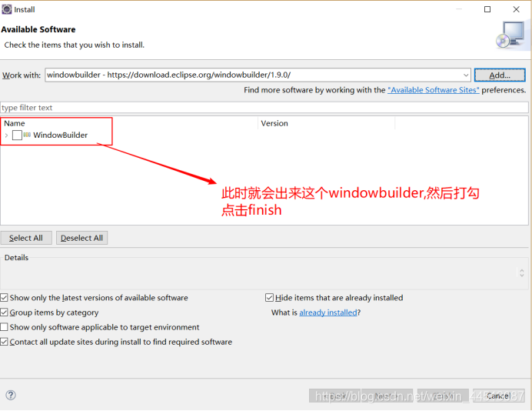532x411 pixels.
Task: Click the Name column header
Action: coord(129,123)
